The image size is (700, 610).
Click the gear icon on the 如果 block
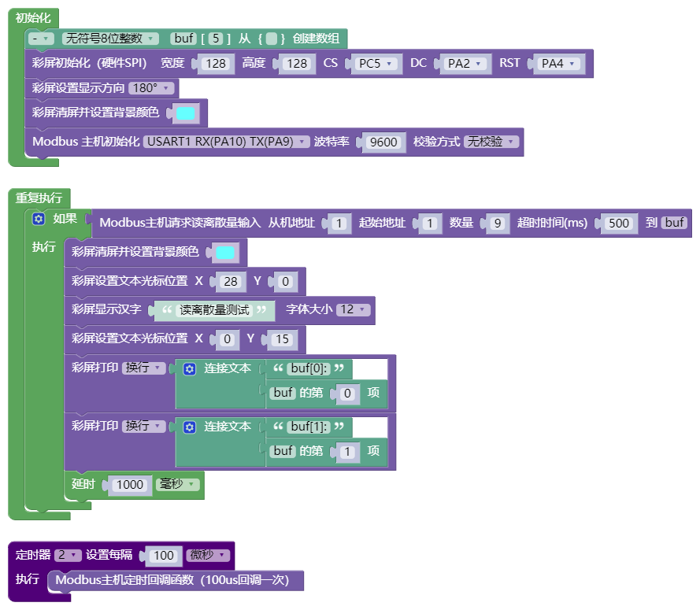[39, 219]
